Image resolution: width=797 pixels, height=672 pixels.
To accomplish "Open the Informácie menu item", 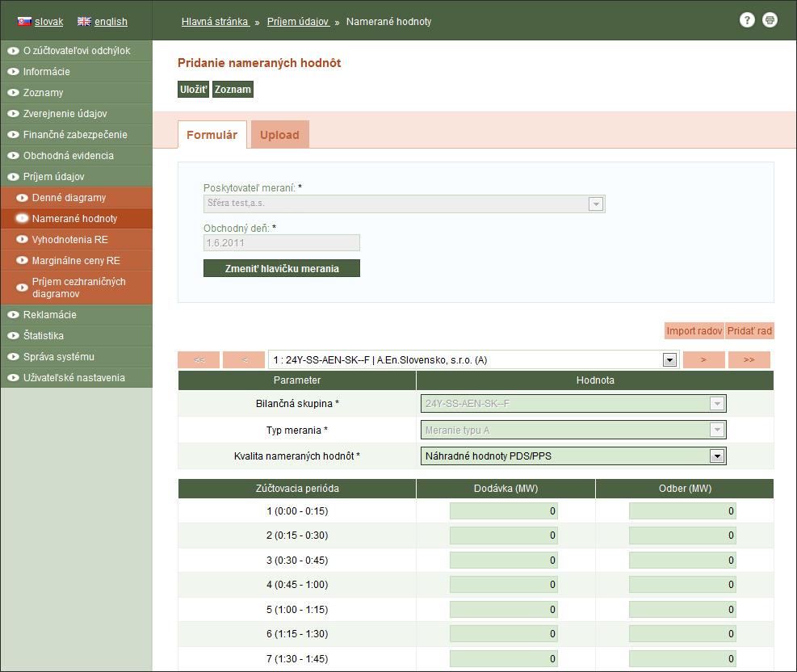I will (x=76, y=72).
